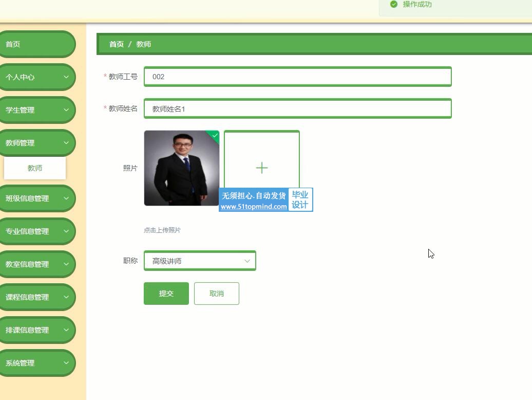Open the 系统管理 sidebar menu

click(x=36, y=363)
